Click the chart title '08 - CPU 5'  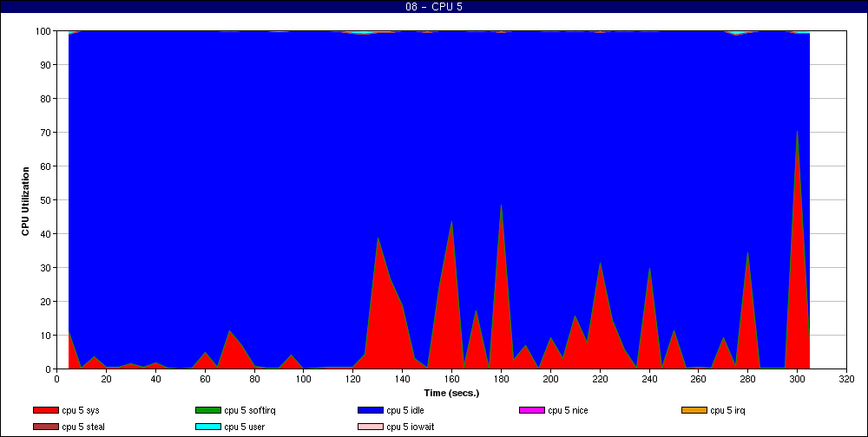(433, 7)
